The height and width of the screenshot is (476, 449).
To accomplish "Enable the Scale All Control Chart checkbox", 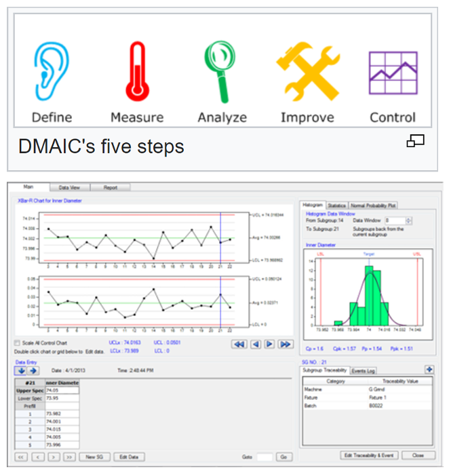I will tap(18, 344).
